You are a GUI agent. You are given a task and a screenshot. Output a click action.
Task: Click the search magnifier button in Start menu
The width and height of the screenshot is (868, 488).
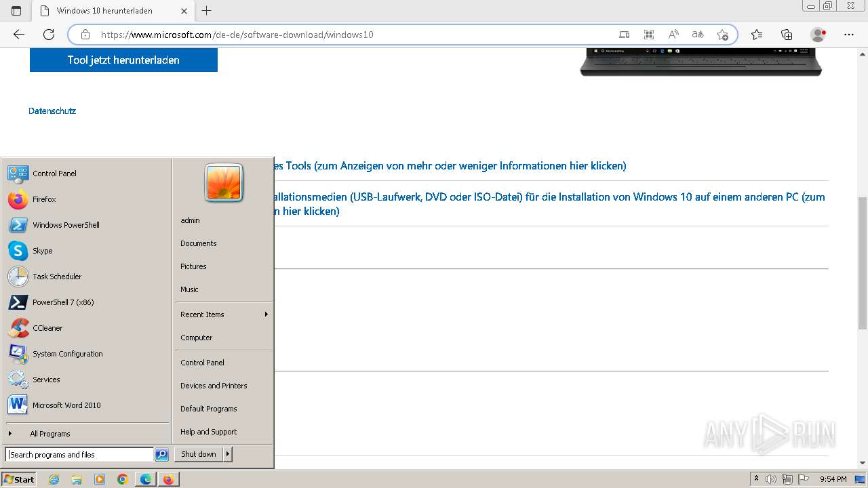(161, 455)
